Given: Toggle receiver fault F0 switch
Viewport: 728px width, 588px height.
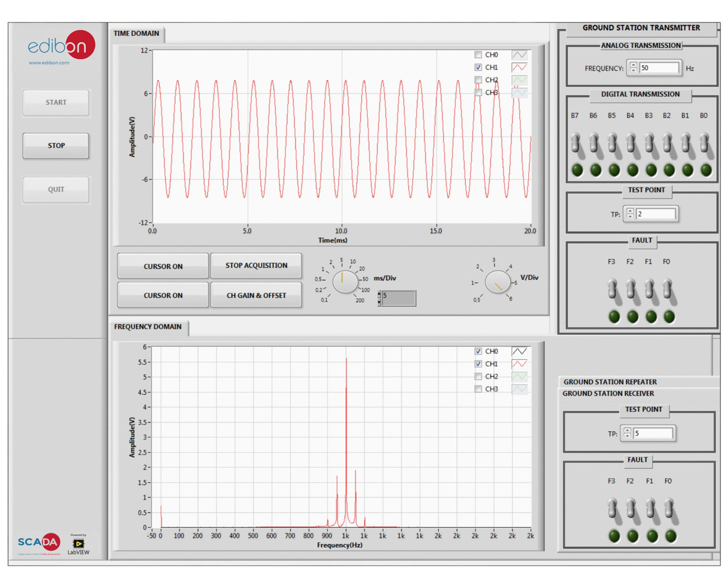Looking at the screenshot, I should tap(669, 509).
